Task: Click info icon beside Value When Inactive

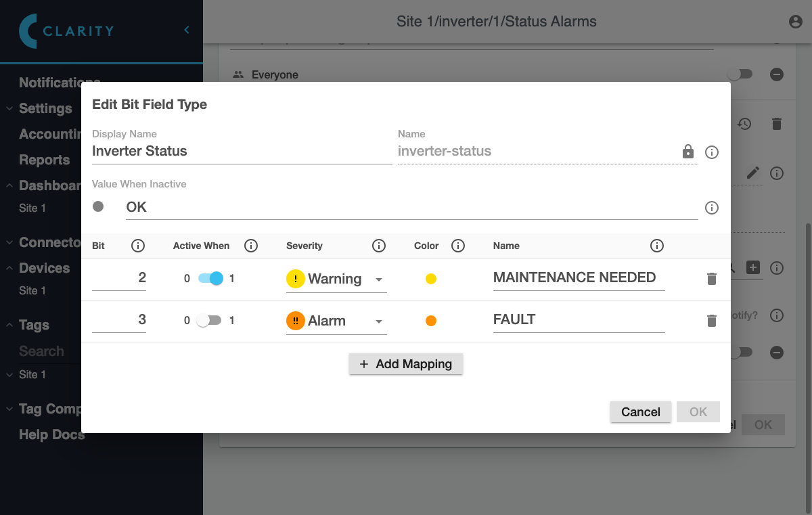Action: coord(711,208)
